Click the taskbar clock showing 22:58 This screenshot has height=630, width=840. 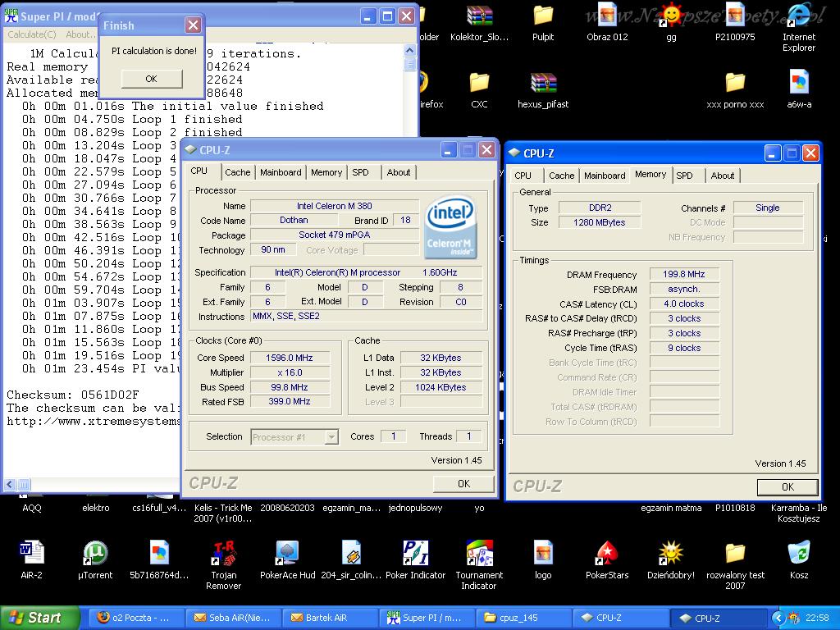tap(817, 618)
